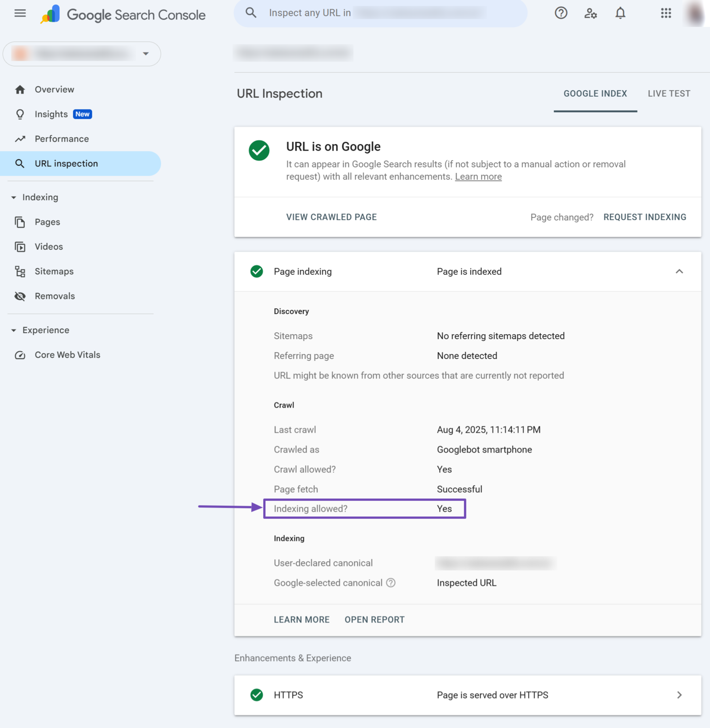Image resolution: width=710 pixels, height=728 pixels.
Task: Click the Learn More button below Indexing
Action: coord(302,620)
